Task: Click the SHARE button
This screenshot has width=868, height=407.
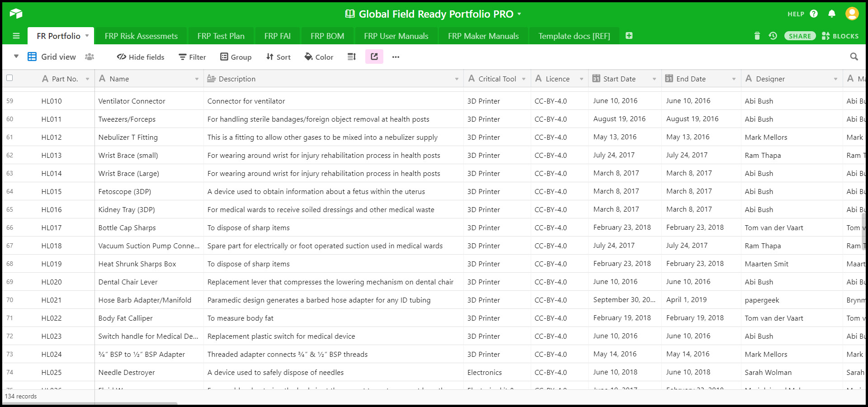Action: pos(800,36)
